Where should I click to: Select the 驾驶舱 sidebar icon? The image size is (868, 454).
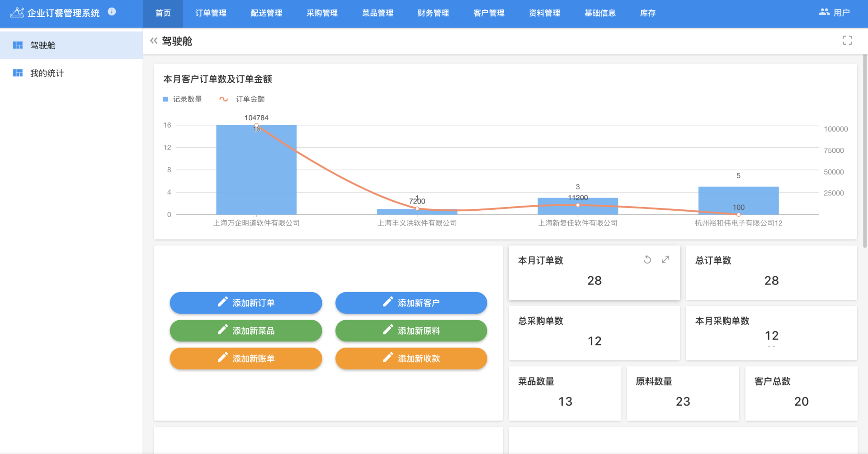(x=18, y=45)
